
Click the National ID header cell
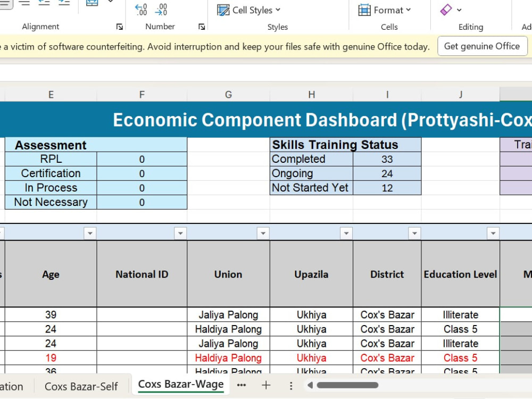pyautogui.click(x=142, y=274)
